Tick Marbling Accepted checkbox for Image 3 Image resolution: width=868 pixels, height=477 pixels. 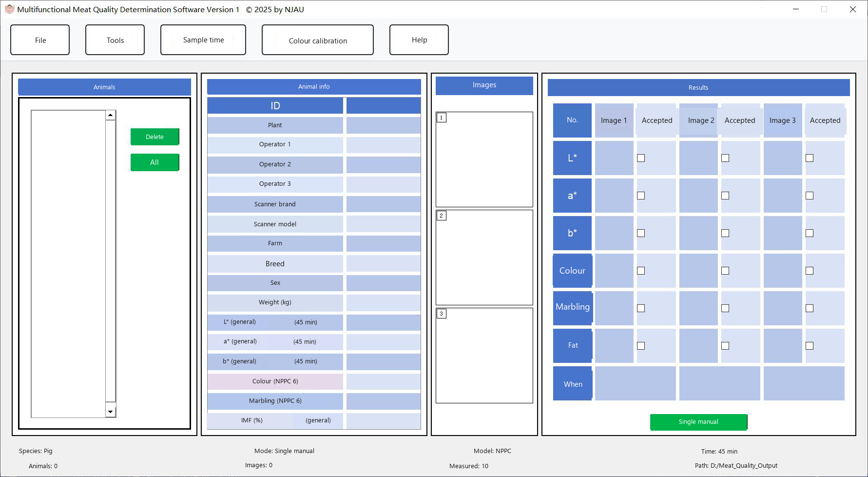810,308
